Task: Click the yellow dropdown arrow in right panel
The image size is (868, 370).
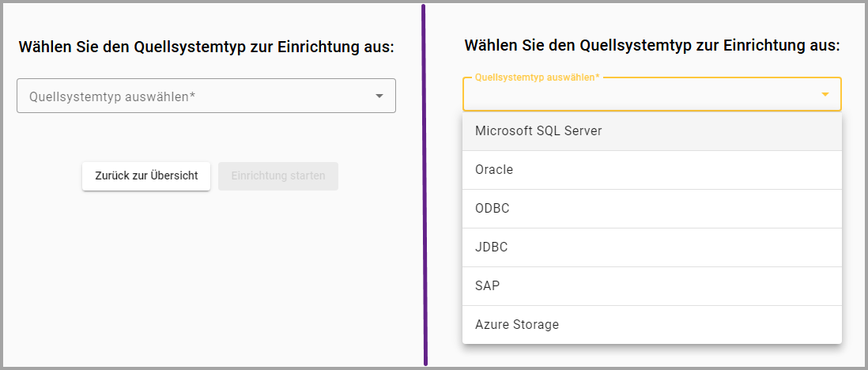Action: pos(825,95)
